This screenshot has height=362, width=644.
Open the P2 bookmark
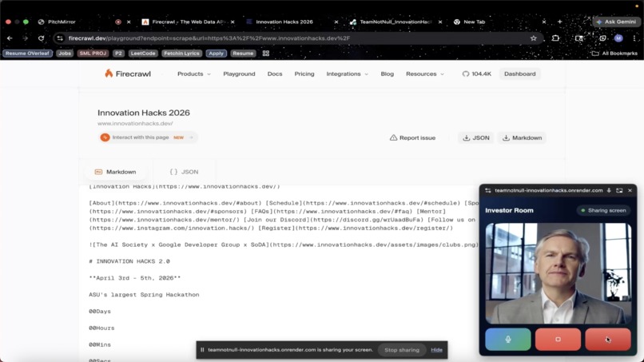pyautogui.click(x=118, y=54)
